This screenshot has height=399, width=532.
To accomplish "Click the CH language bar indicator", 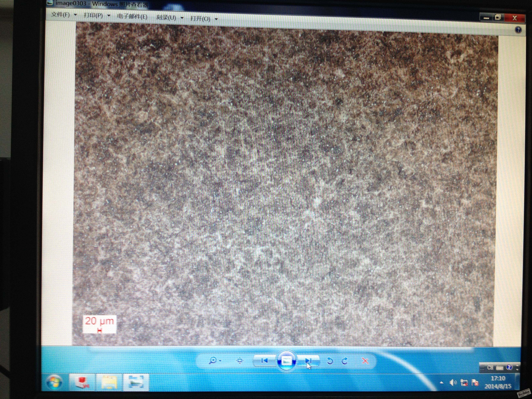I will tap(490, 368).
